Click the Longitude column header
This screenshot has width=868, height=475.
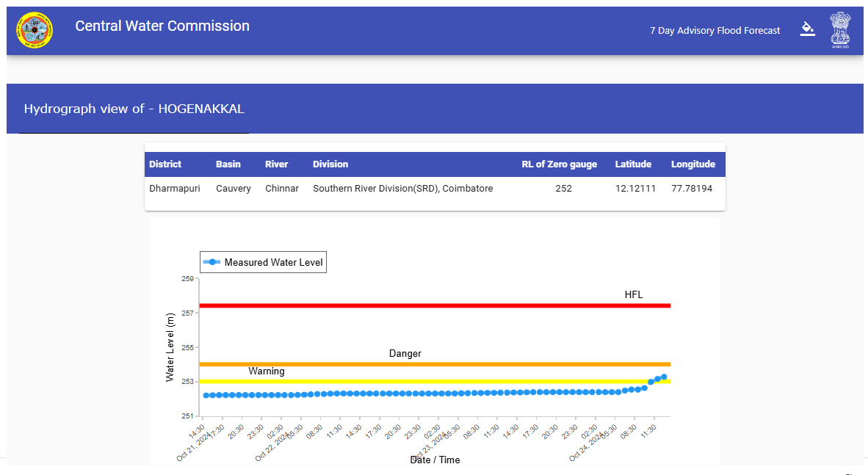pos(693,164)
